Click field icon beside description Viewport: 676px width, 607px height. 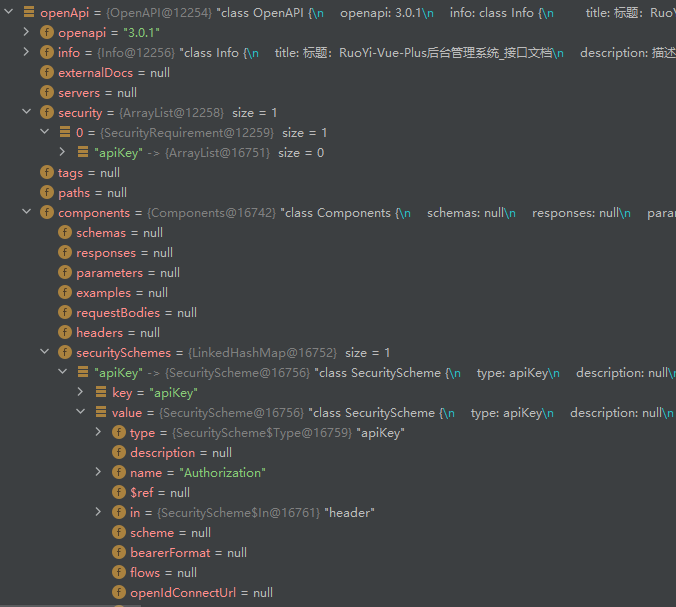point(119,452)
